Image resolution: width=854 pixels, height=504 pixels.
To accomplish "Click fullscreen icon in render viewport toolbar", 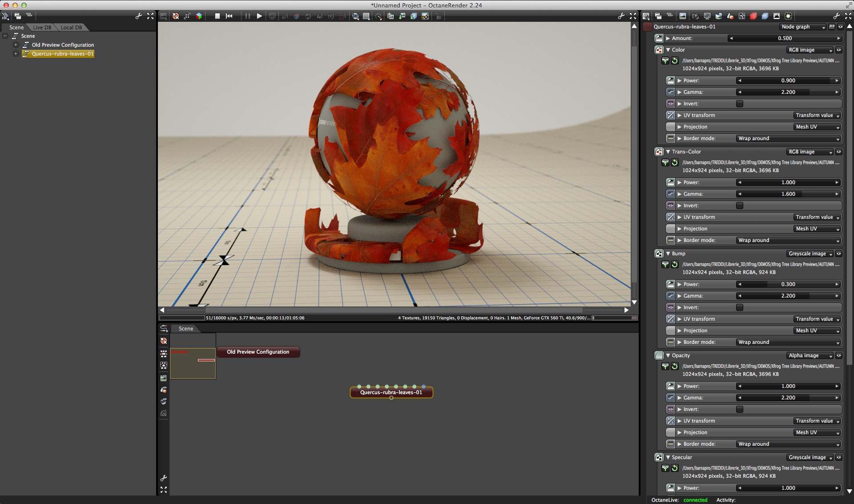I will [x=633, y=16].
